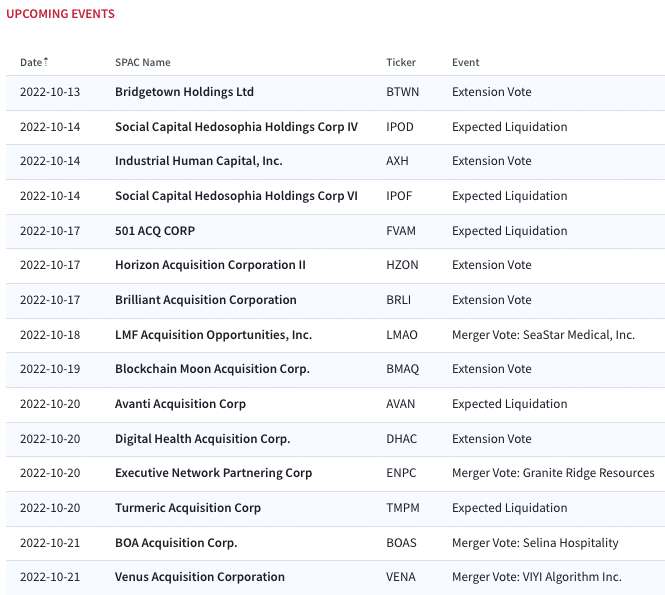Click Turmeric Acquisition Corp name
Image resolution: width=665 pixels, height=595 pixels.
point(188,508)
